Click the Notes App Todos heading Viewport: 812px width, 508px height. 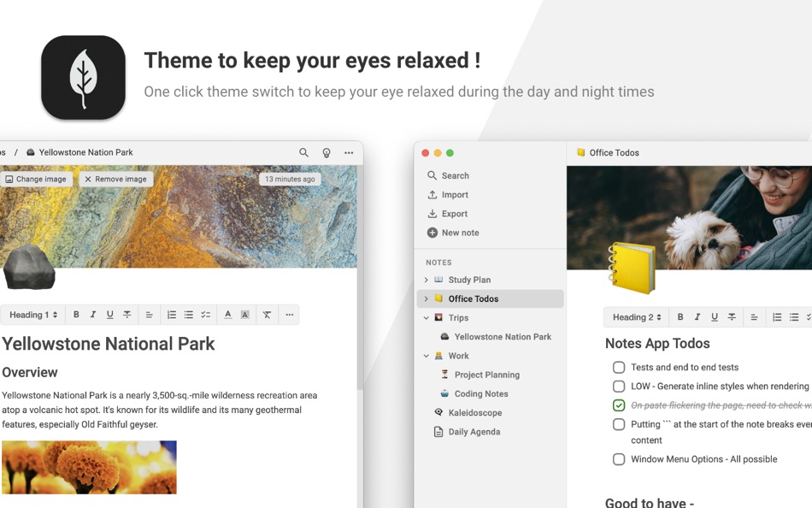coord(657,344)
